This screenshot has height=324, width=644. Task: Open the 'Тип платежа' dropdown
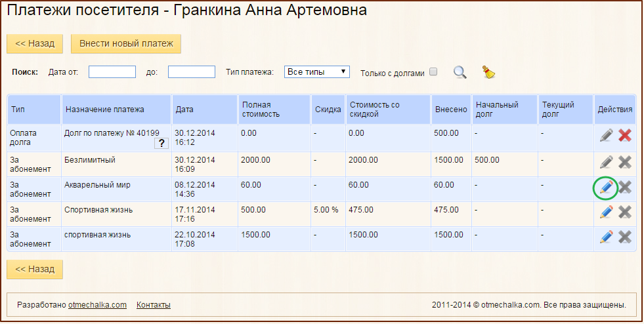316,71
